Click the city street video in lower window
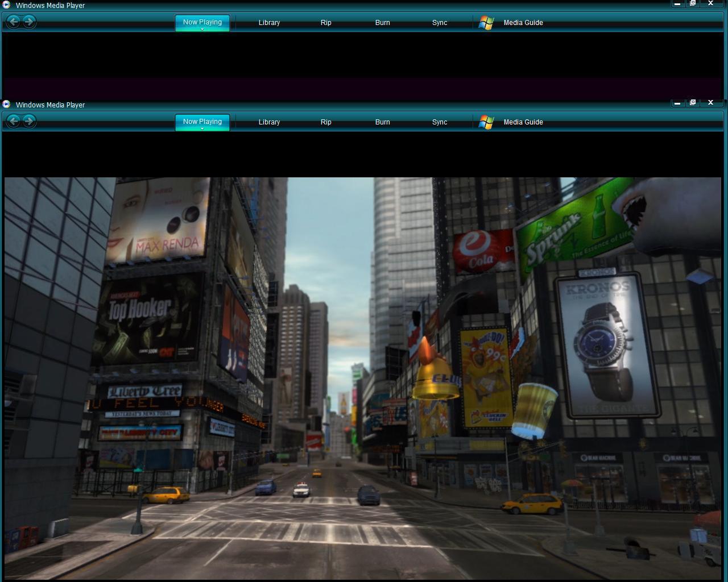The image size is (728, 582). click(363, 378)
